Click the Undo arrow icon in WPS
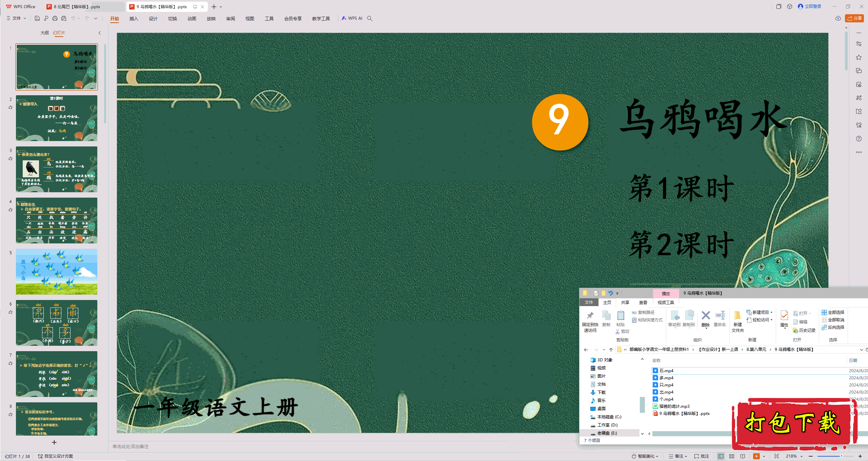Image resolution: width=868 pixels, height=461 pixels. coord(73,18)
